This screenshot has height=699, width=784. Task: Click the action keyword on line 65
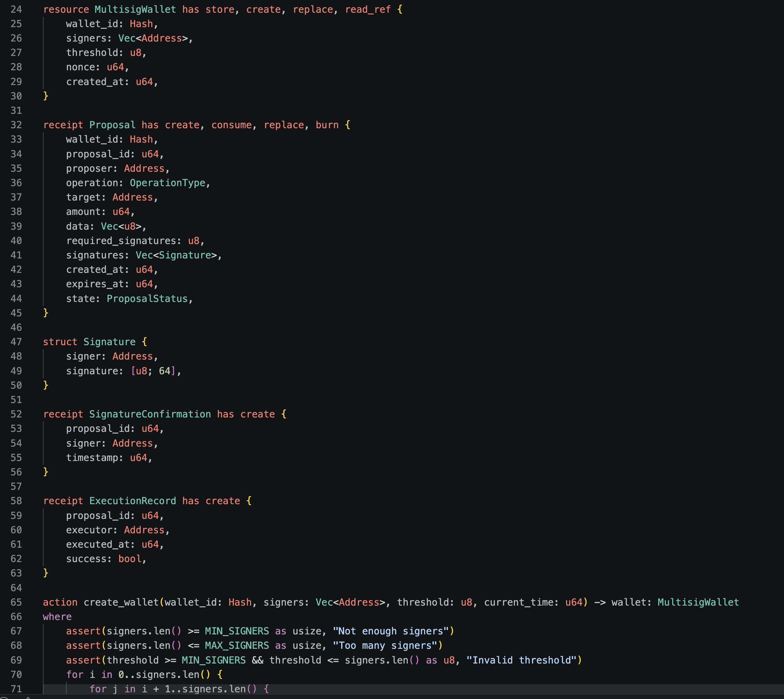[60, 602]
